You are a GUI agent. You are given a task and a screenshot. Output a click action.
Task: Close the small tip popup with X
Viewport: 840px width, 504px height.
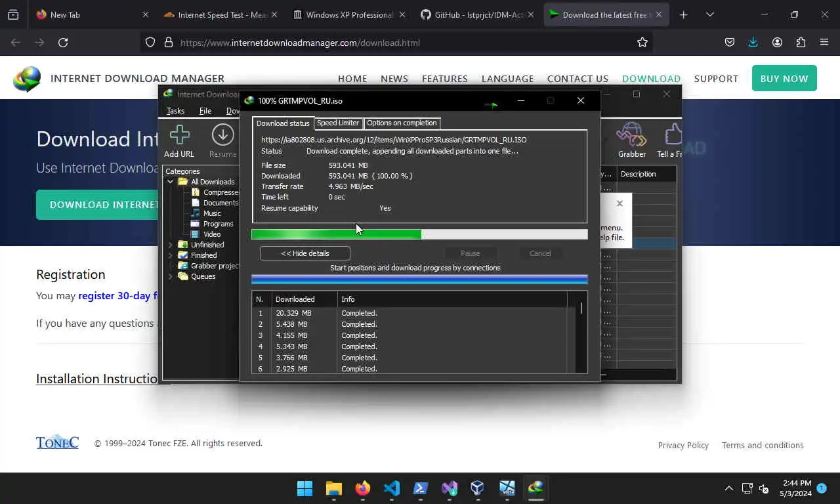pos(619,203)
